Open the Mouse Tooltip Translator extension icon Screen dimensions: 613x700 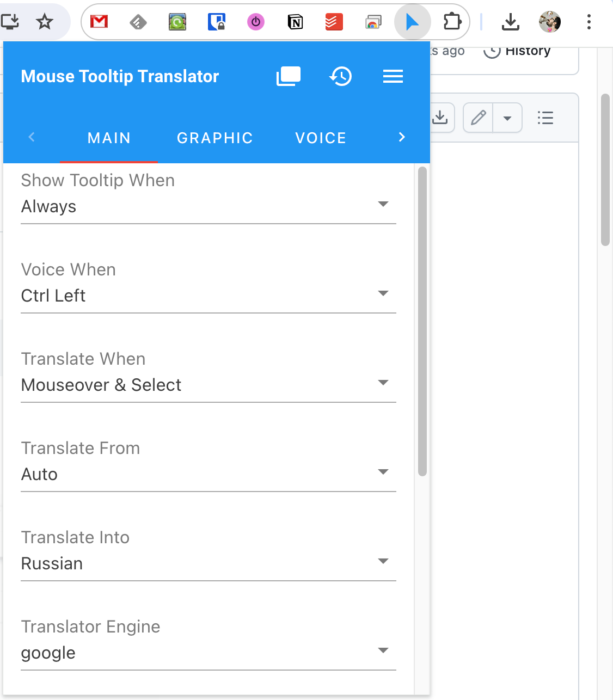point(412,22)
